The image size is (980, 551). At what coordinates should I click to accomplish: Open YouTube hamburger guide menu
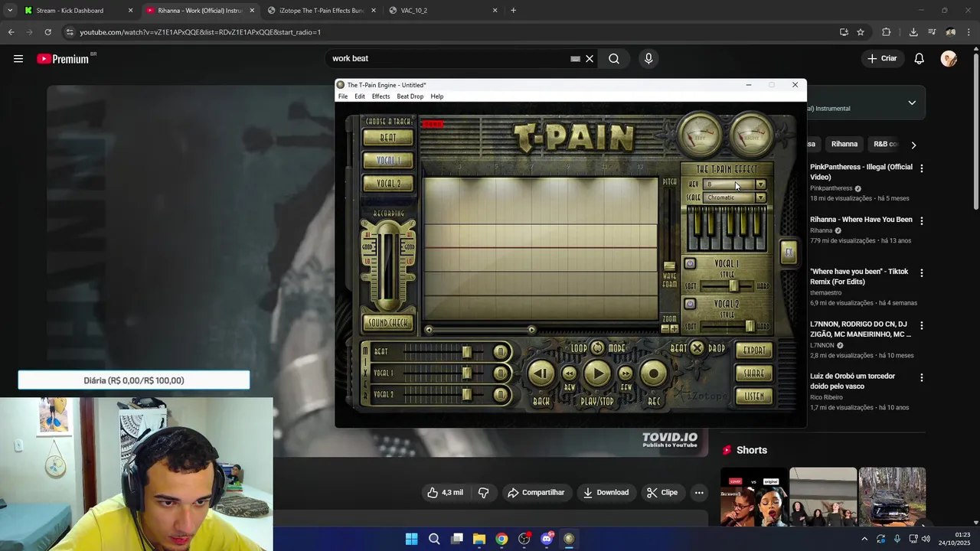18,59
